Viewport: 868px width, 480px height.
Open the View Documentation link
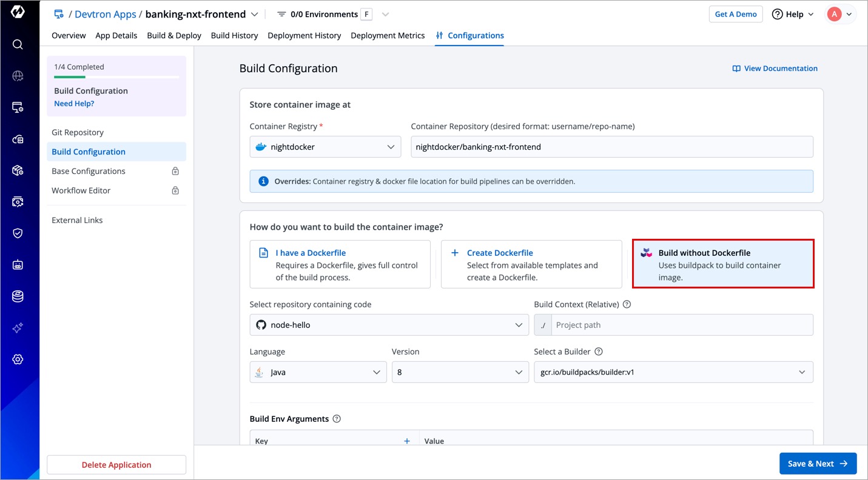pyautogui.click(x=775, y=68)
